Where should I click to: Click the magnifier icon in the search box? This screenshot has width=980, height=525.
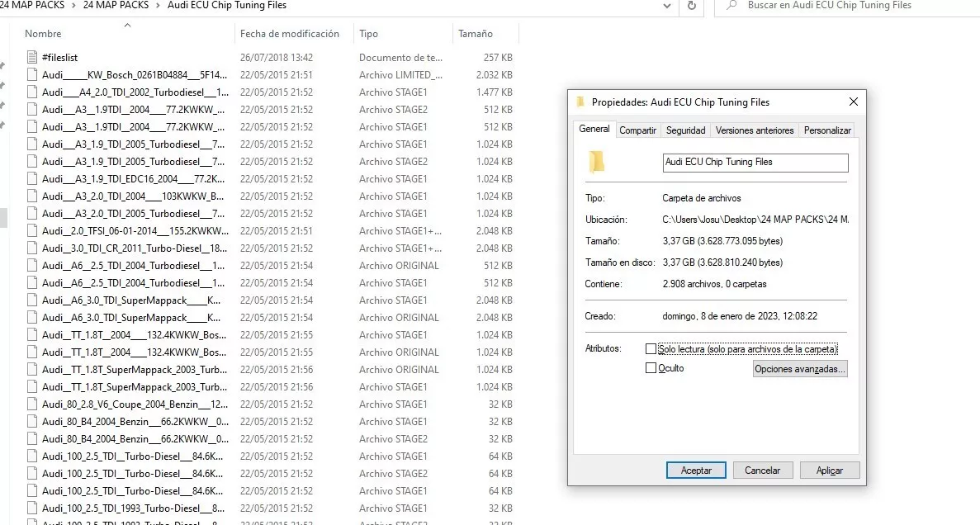coord(731,6)
